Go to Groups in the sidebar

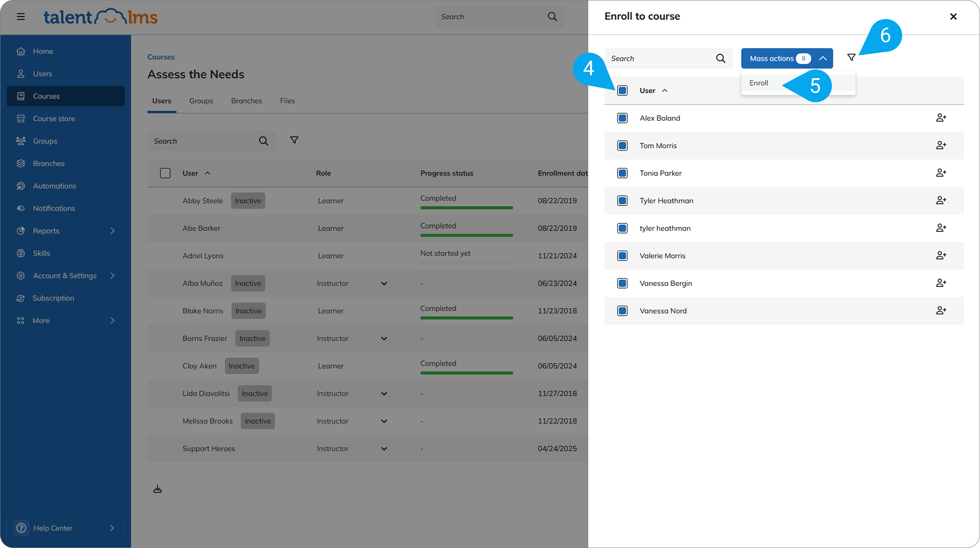pyautogui.click(x=45, y=141)
